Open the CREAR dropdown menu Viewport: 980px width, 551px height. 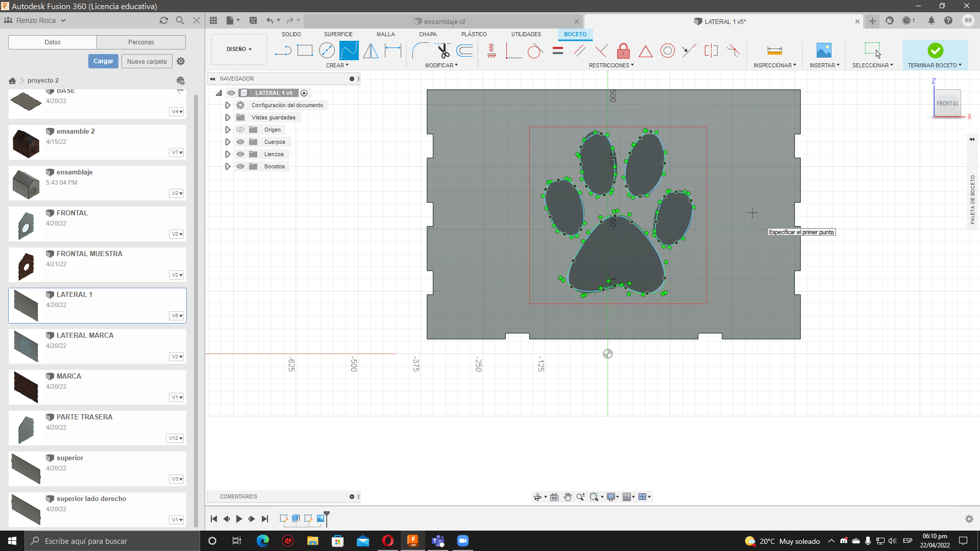[337, 65]
